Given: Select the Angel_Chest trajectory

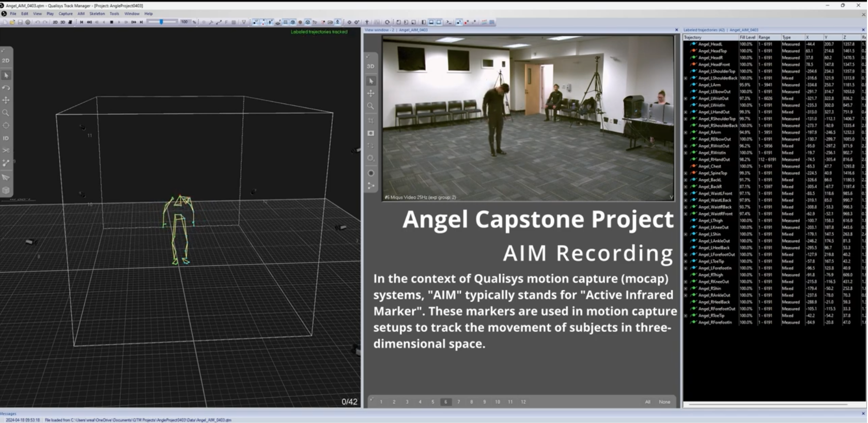Looking at the screenshot, I should tap(709, 166).
